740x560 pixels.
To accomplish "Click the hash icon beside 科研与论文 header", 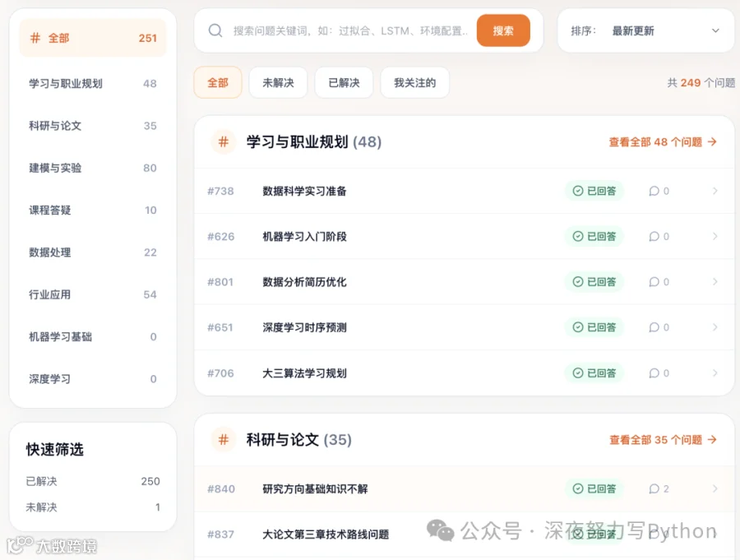I will pos(223,440).
